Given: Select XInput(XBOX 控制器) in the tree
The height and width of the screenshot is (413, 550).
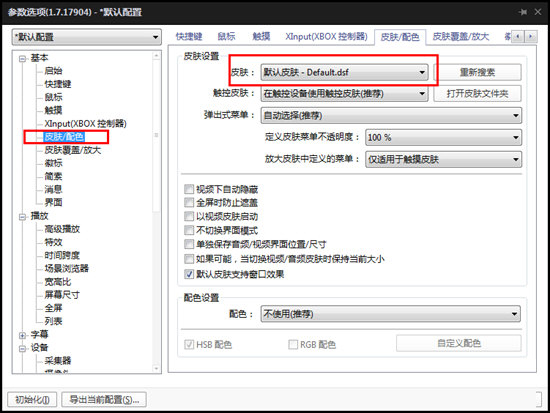Looking at the screenshot, I should pyautogui.click(x=85, y=124).
